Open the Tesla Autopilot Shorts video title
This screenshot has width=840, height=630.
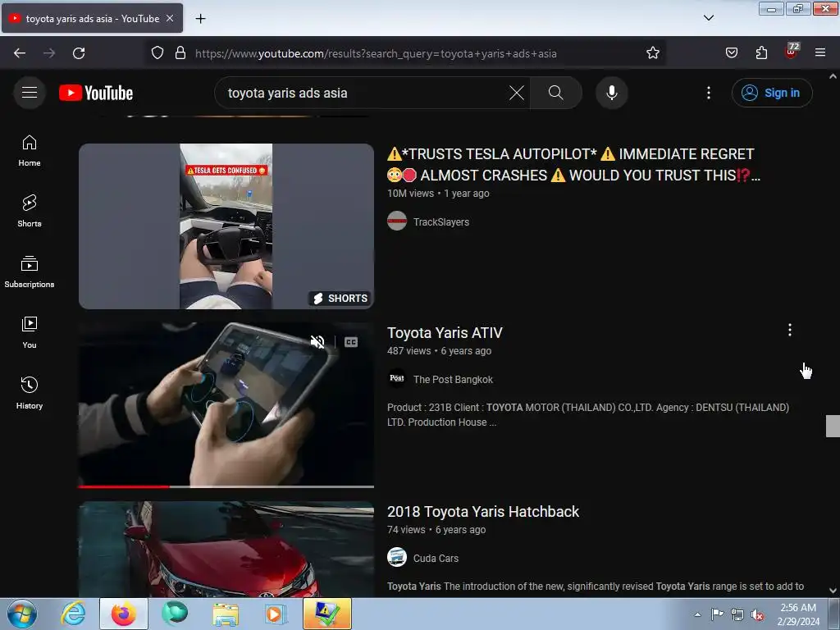tap(573, 164)
